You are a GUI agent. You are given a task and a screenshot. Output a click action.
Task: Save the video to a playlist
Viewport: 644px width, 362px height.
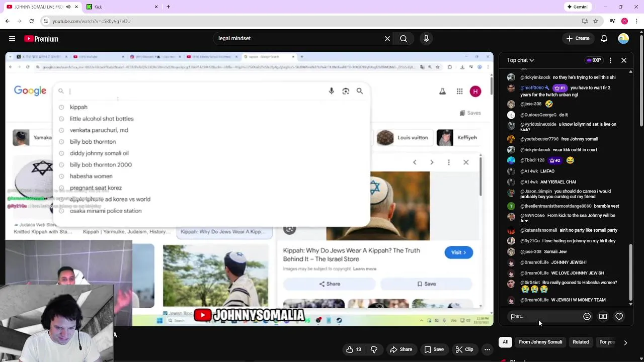point(434,349)
